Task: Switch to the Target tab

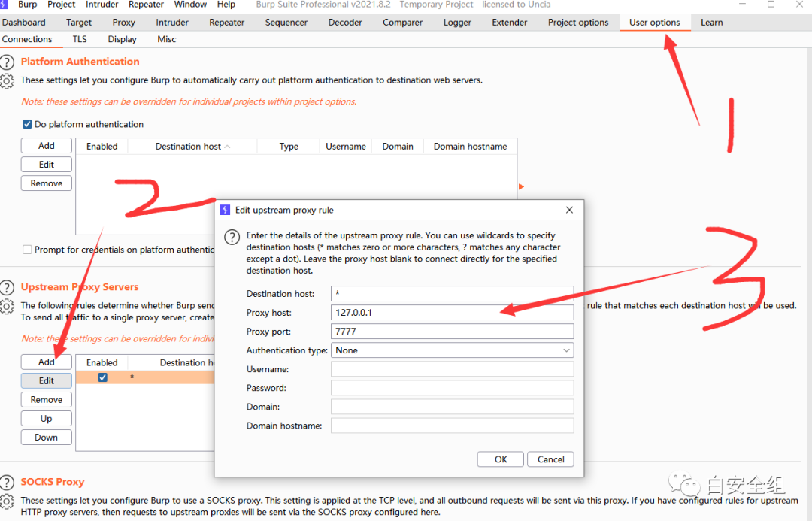Action: click(79, 23)
